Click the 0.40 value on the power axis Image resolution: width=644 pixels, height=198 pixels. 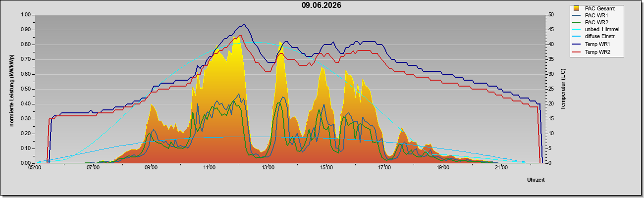[25, 104]
